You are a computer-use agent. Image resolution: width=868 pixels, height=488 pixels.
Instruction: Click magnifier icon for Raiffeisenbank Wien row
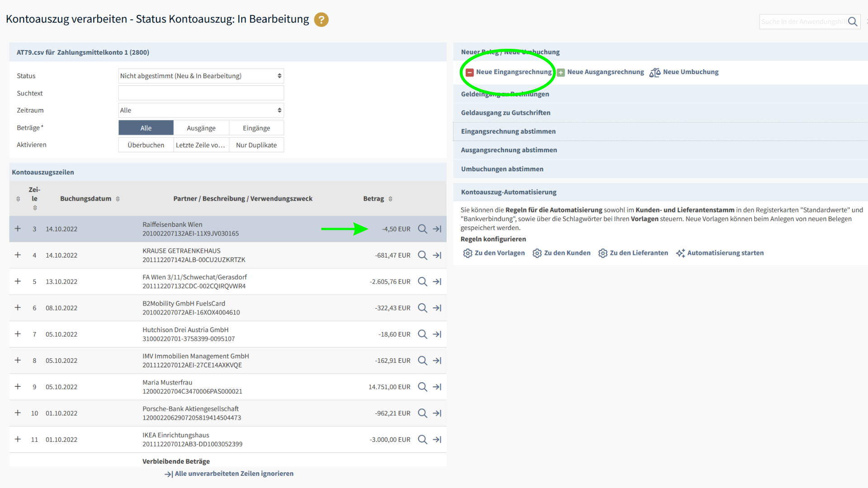[422, 229]
